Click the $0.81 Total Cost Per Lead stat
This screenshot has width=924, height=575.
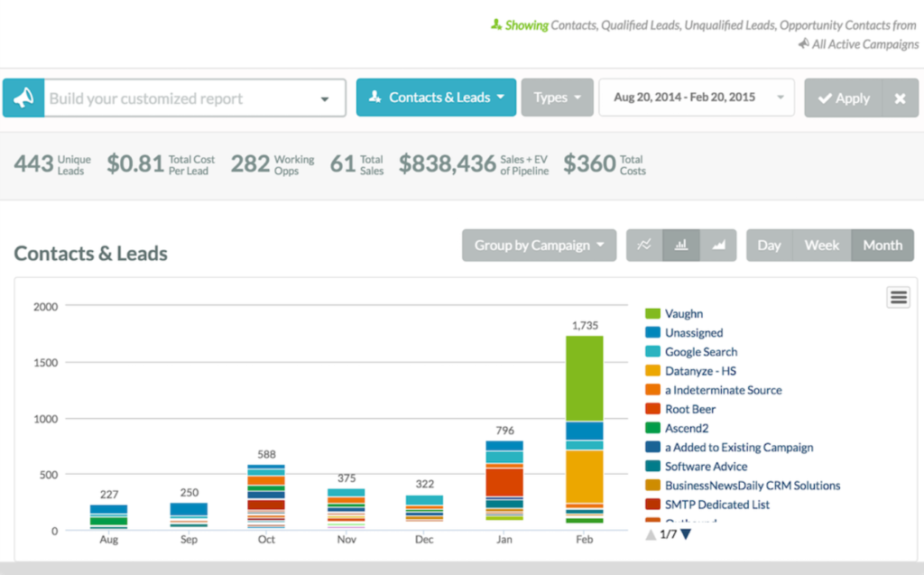point(161,164)
